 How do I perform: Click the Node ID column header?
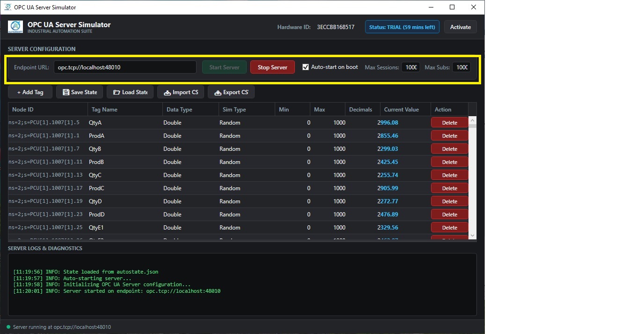(x=48, y=109)
